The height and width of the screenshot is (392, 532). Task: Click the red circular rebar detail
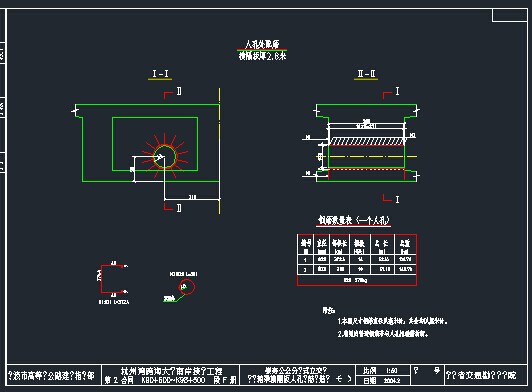pos(187,287)
